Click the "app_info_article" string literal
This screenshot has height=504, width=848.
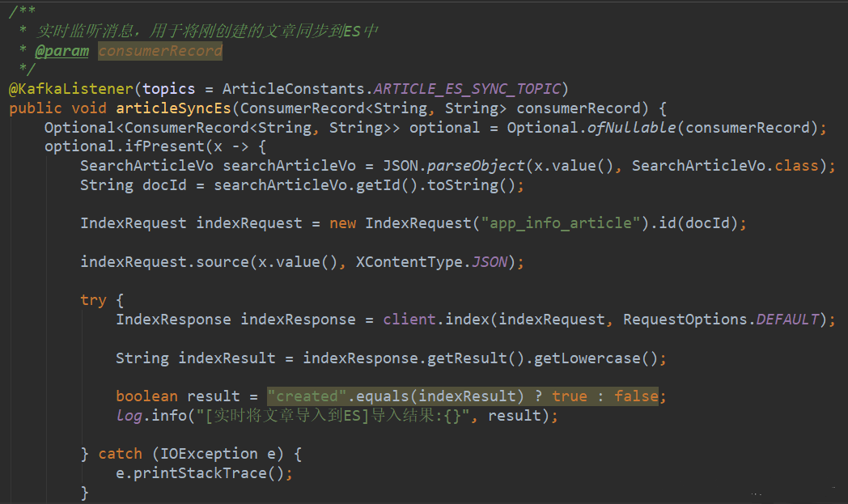coord(558,223)
